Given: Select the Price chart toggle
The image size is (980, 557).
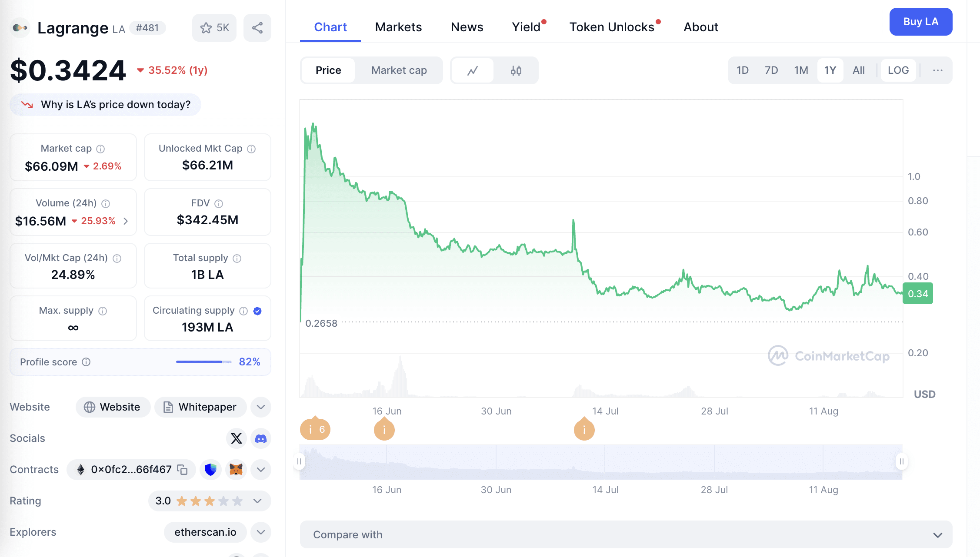Looking at the screenshot, I should pos(328,70).
